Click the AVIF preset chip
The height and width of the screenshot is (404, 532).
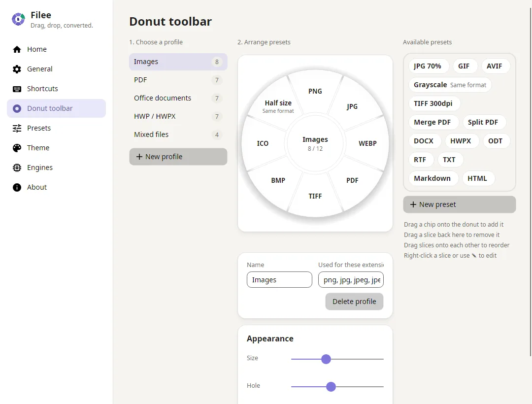click(495, 66)
